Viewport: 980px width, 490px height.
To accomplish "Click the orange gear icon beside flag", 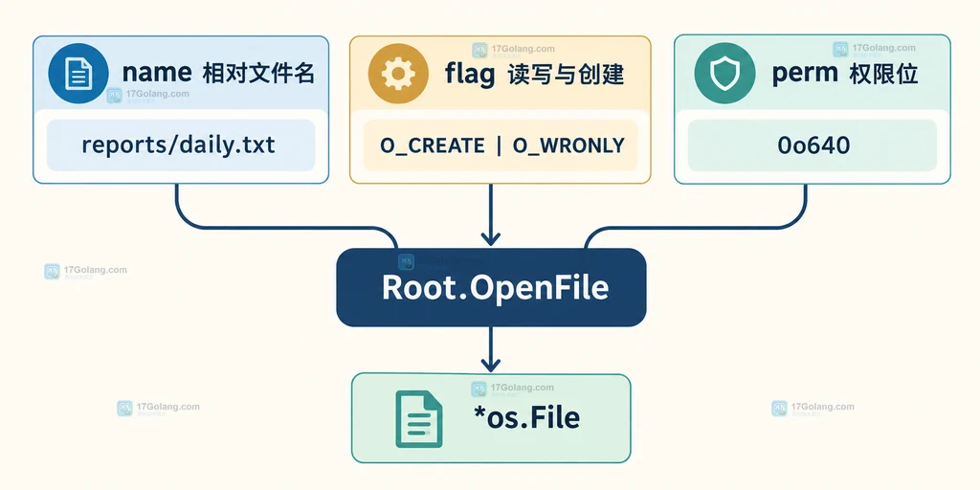I will (398, 74).
